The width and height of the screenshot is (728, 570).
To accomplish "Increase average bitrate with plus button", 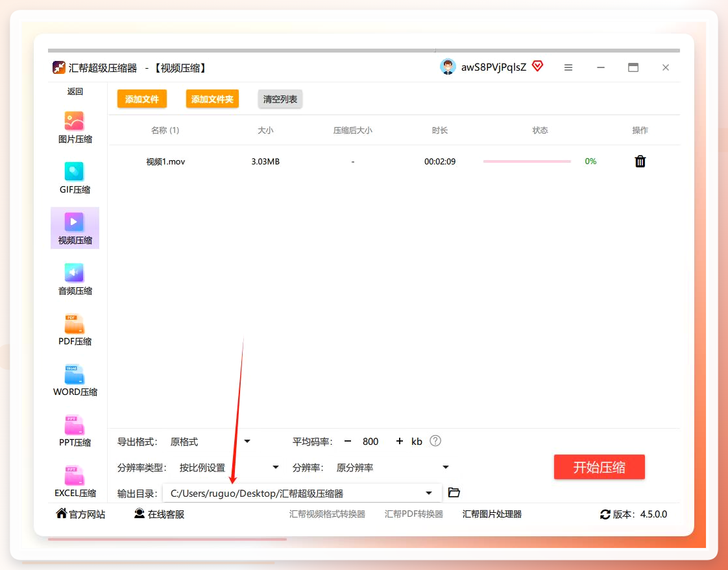I will [x=399, y=441].
